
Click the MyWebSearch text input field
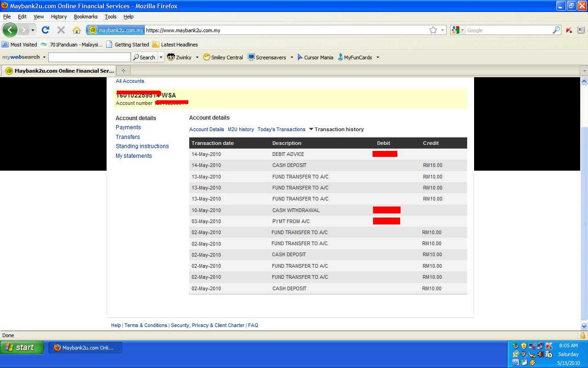coord(90,57)
